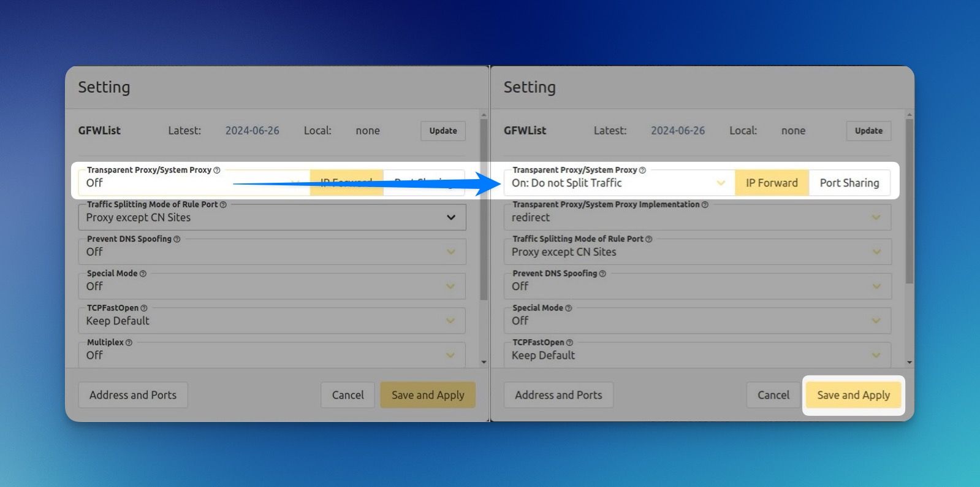Screen dimensions: 980x487
Task: Click help icon beside Transparent Proxy/System Proxy in right panel
Action: tap(642, 170)
